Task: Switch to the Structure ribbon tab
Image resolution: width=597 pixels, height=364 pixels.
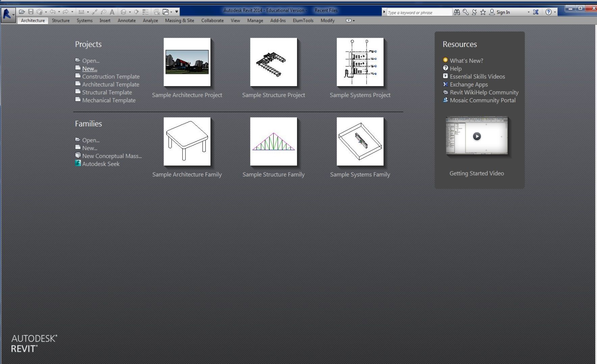Action: pos(60,21)
